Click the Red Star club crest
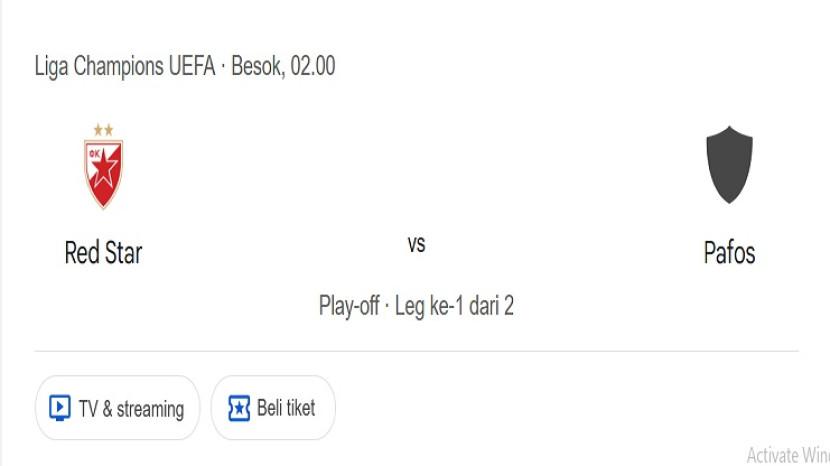 pyautogui.click(x=103, y=172)
